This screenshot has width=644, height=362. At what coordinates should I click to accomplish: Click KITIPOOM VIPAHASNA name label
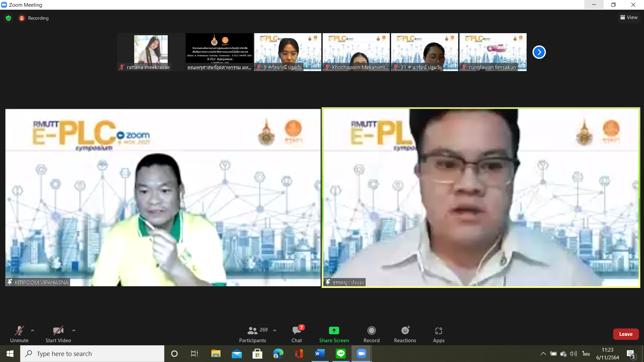42,282
